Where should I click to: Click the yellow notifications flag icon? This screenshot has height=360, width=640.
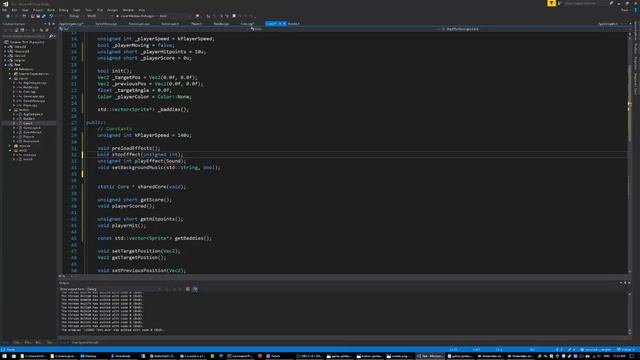pos(551,3)
